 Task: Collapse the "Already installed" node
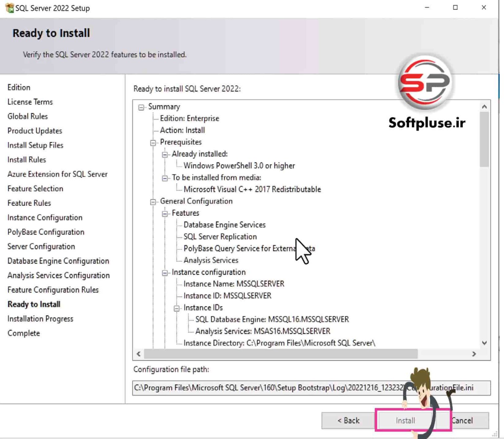point(165,154)
